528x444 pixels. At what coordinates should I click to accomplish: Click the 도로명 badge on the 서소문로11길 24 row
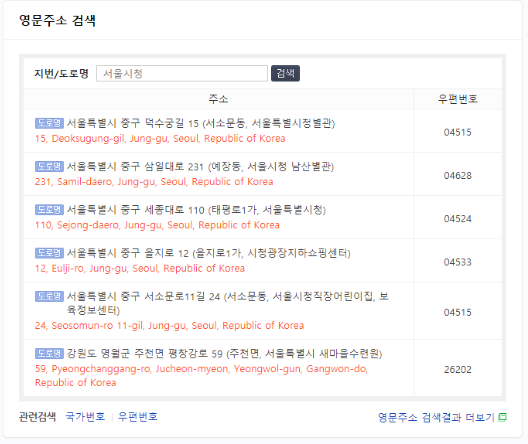[49, 296]
